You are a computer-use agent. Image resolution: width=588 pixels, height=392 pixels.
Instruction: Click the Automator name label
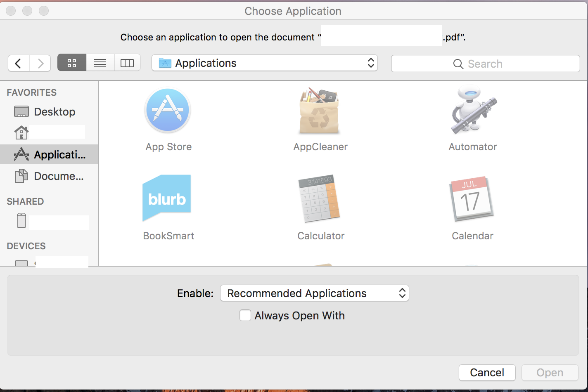(x=473, y=147)
